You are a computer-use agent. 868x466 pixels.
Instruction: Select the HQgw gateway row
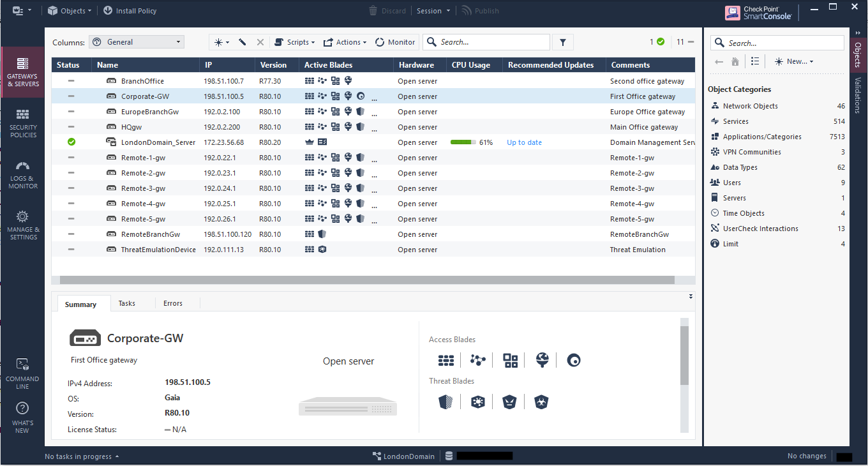coord(373,127)
